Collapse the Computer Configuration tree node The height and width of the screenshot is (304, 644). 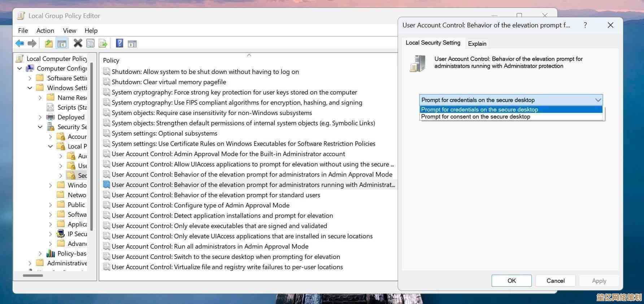click(20, 69)
